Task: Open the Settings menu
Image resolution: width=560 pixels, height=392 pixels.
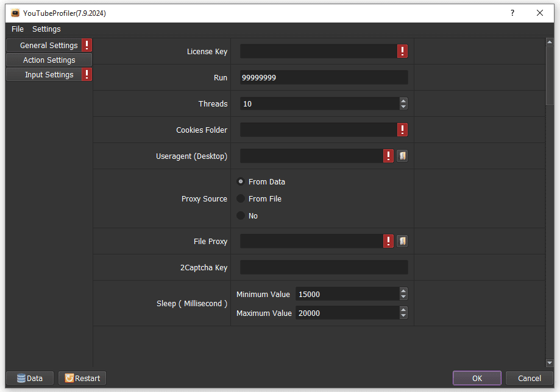Action: (46, 29)
